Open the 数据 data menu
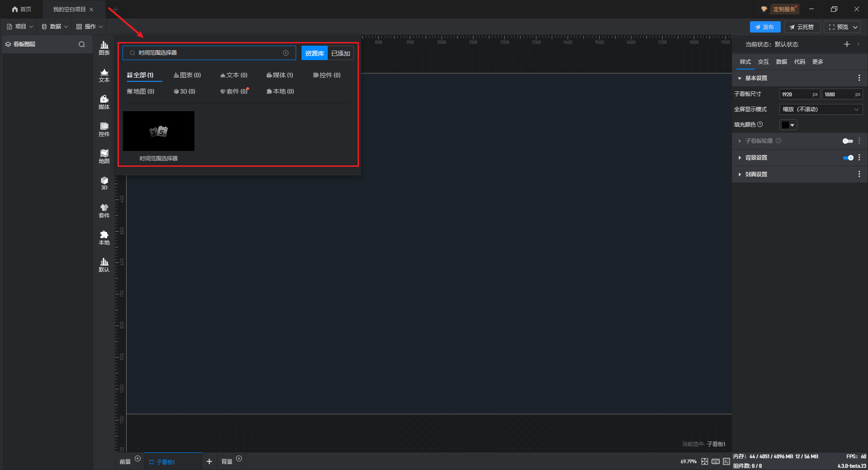The height and width of the screenshot is (470, 868). 55,27
